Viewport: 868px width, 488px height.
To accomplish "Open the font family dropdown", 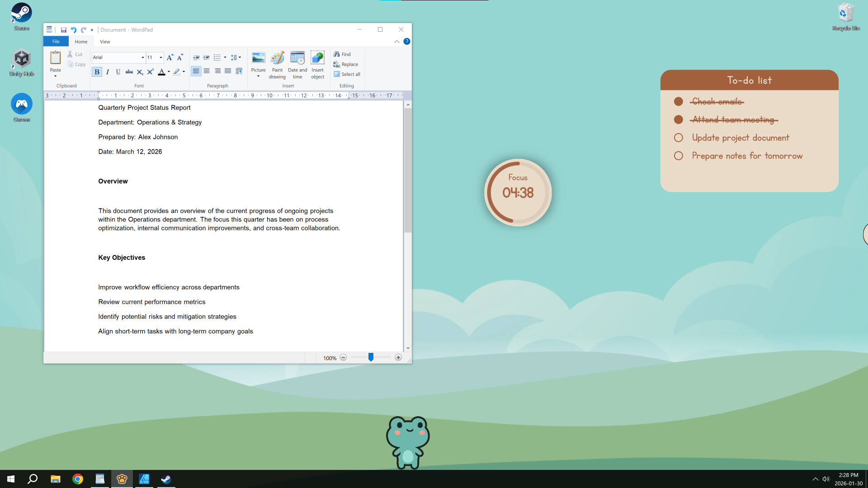I will click(x=142, y=57).
